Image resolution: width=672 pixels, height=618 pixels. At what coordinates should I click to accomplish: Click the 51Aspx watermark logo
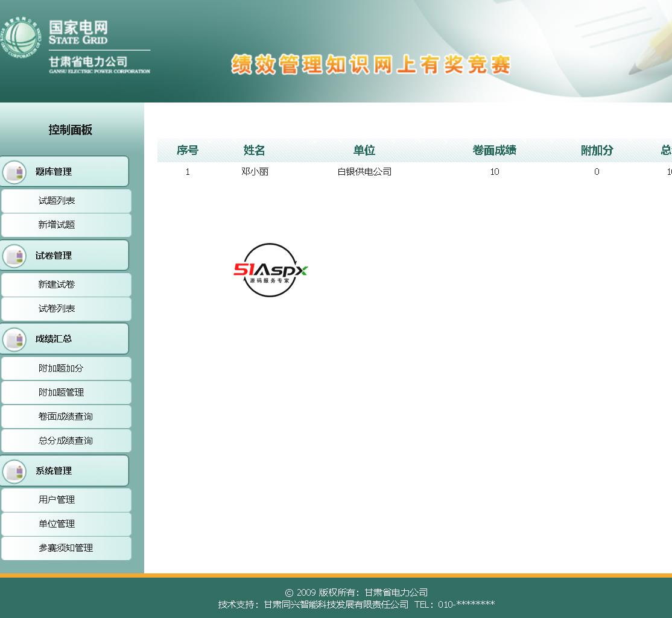click(270, 270)
